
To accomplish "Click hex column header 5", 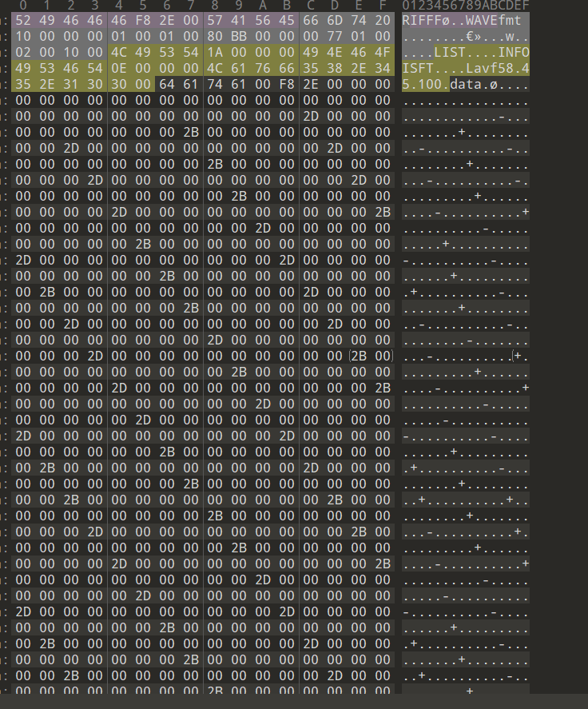I will pyautogui.click(x=142, y=6).
